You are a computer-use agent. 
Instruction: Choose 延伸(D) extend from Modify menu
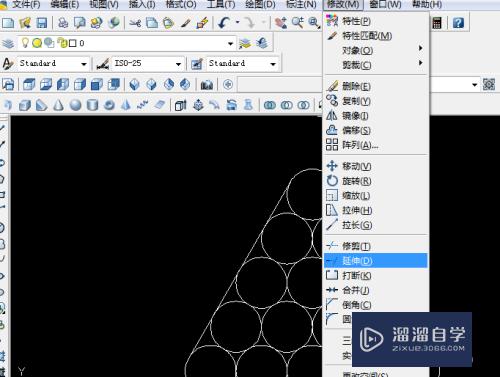click(x=376, y=260)
